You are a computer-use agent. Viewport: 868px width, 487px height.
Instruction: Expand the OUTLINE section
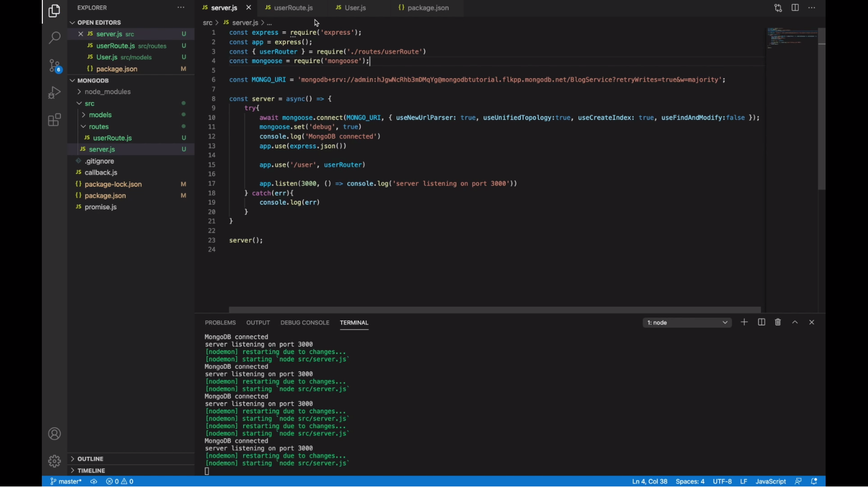click(x=90, y=458)
